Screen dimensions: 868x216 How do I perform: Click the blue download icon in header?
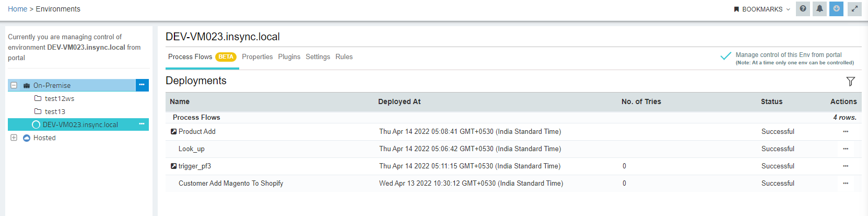836,9
